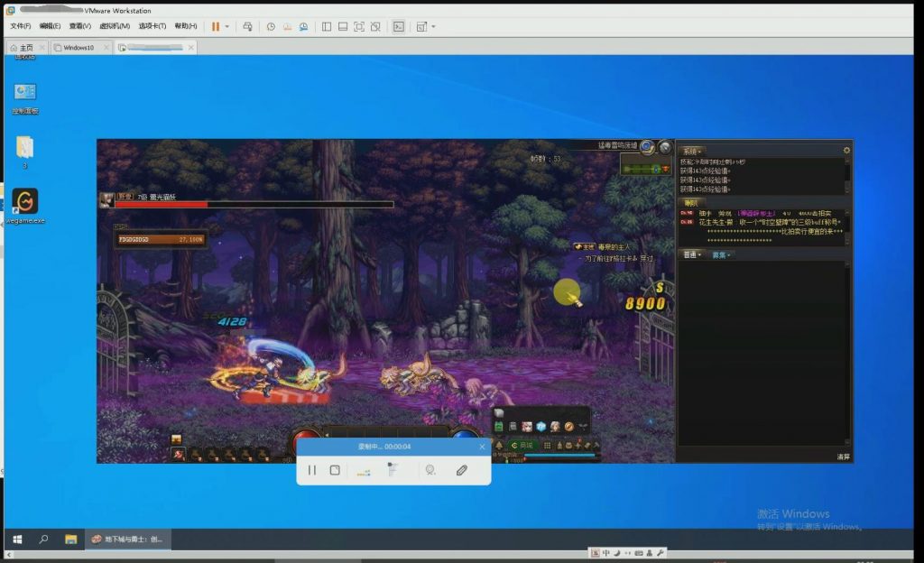Click the revert snapshot toolbar icon
The image size is (924, 563).
coord(287,26)
